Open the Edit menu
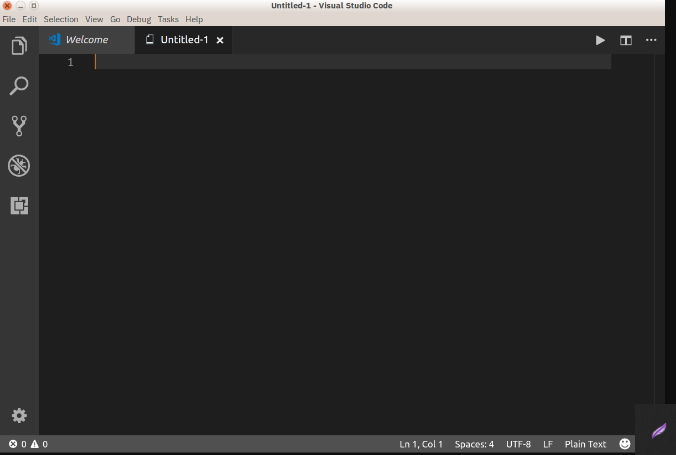Image resolution: width=676 pixels, height=455 pixels. click(x=29, y=19)
